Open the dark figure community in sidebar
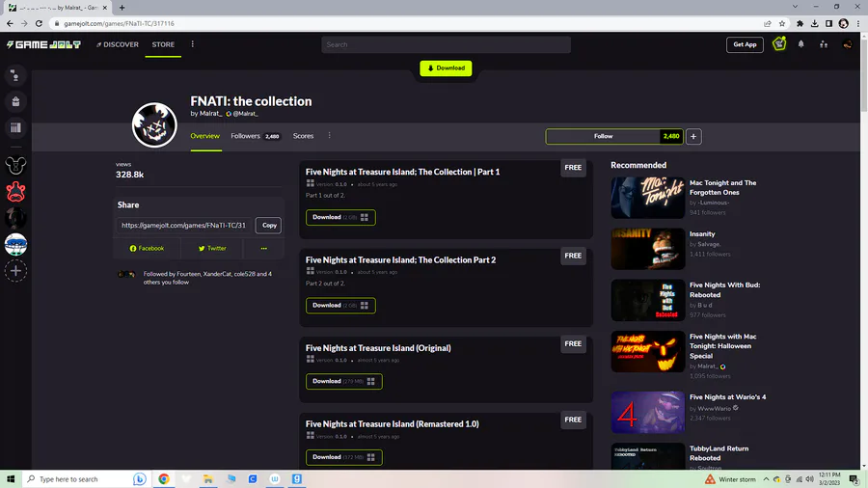Screen dimensions: 868x488 pyautogui.click(x=15, y=218)
